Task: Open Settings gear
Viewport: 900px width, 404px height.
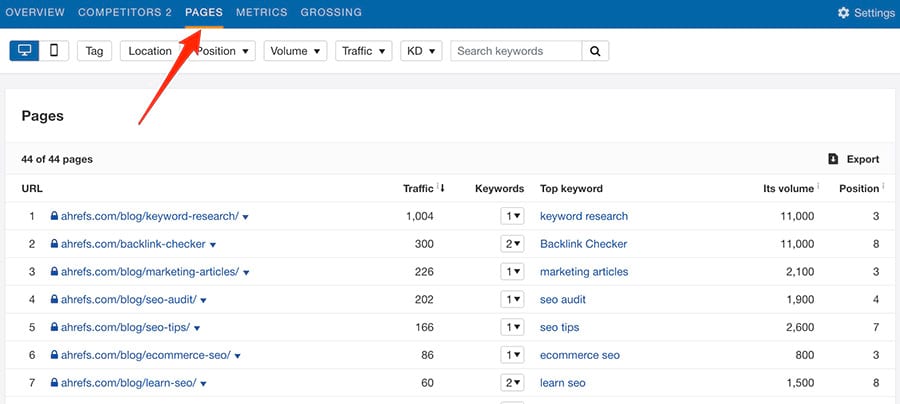Action: click(843, 12)
